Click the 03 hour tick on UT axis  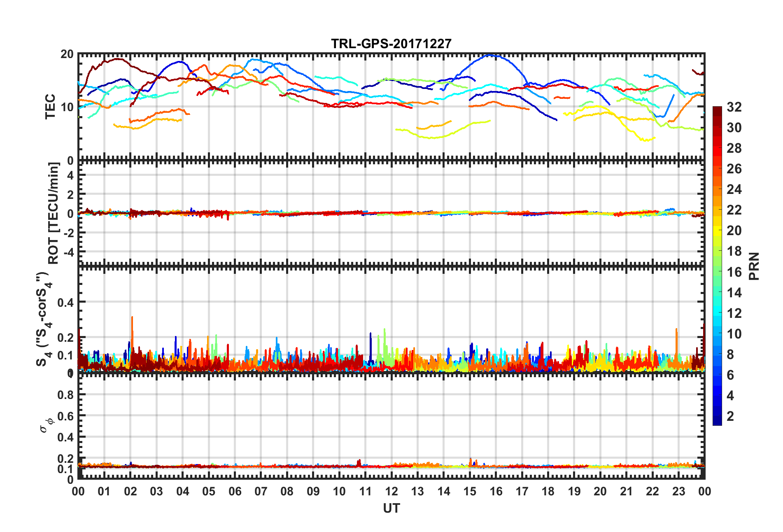(x=156, y=491)
